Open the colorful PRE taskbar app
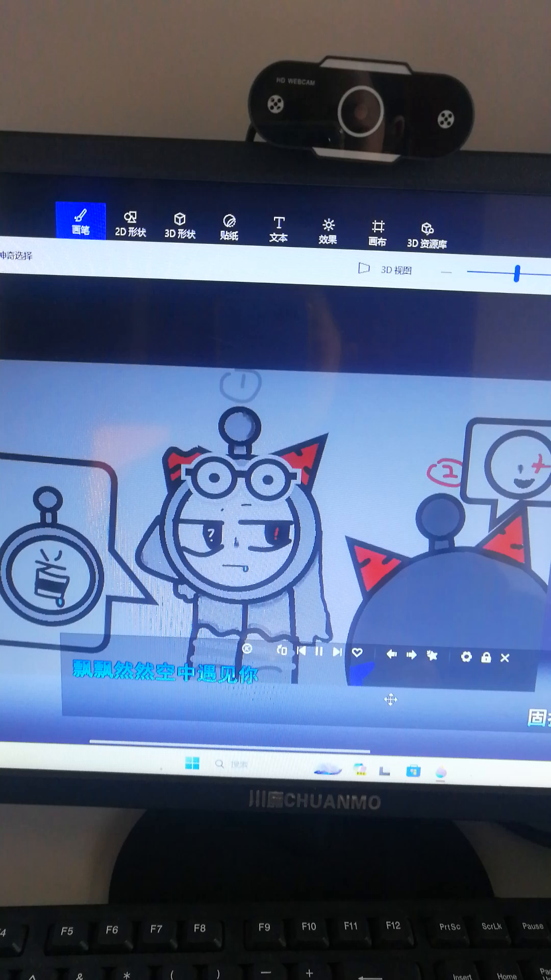 tap(360, 769)
